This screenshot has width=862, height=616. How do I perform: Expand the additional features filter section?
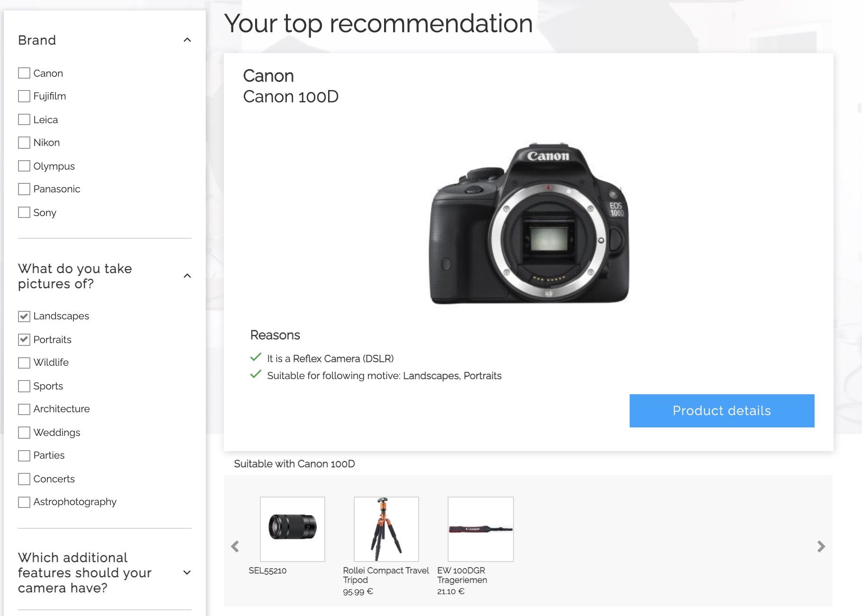[187, 572]
